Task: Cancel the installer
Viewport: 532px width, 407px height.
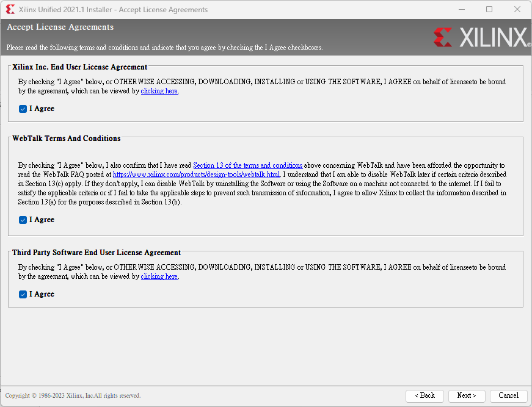Action: click(508, 395)
